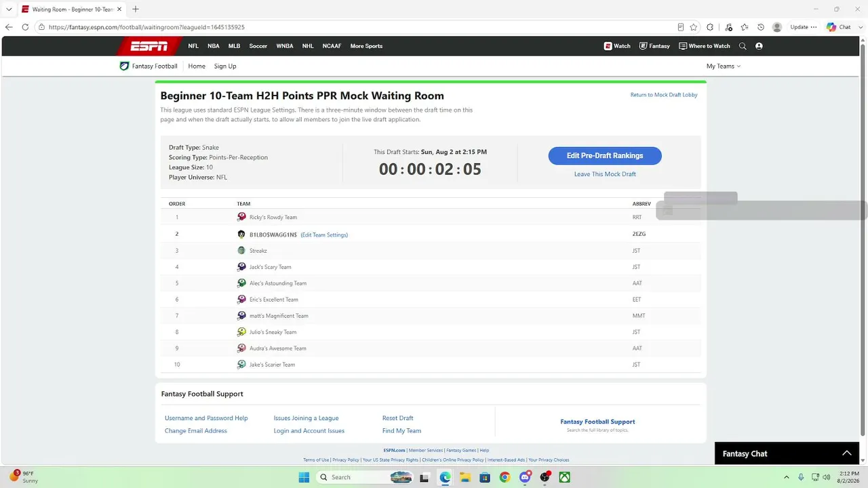Show hidden system tray icons
868x488 pixels.
pos(787,477)
